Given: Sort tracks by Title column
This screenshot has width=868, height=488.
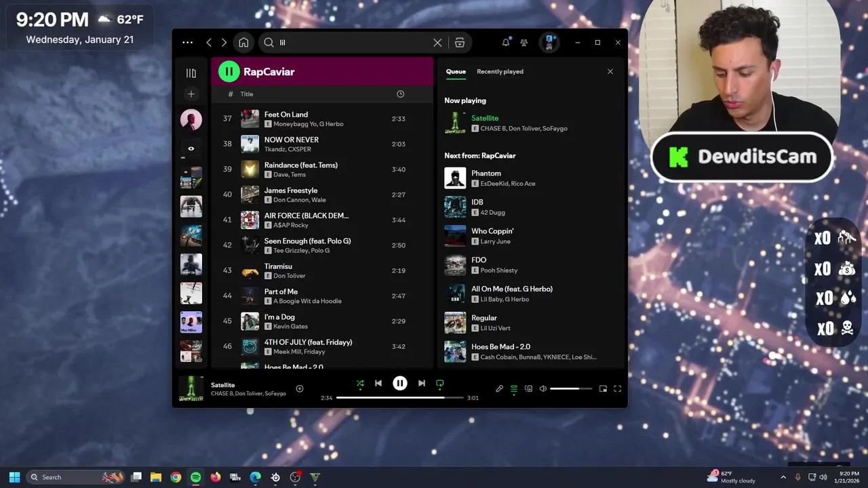Looking at the screenshot, I should (247, 94).
